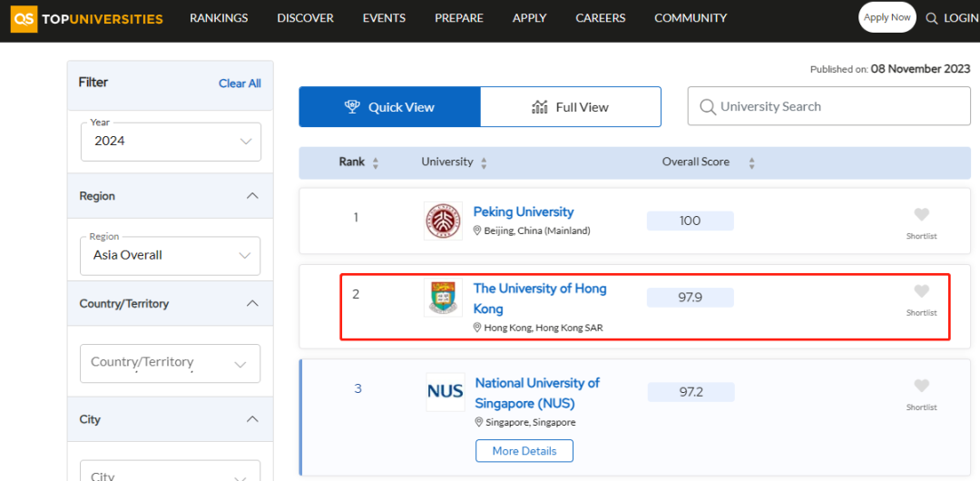The width and height of the screenshot is (980, 481).
Task: Switch to Full View tab
Action: 571,107
